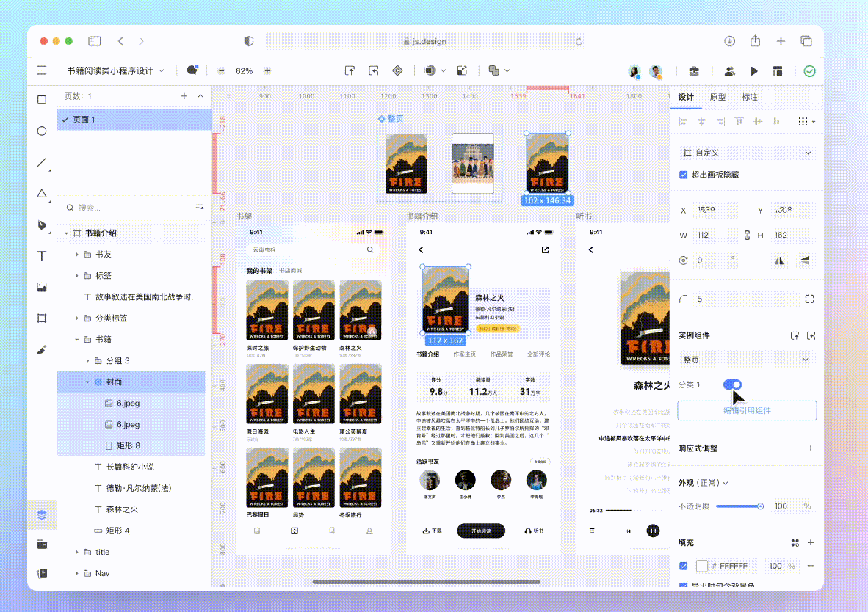
Task: Add a new fill with plus
Action: (810, 543)
